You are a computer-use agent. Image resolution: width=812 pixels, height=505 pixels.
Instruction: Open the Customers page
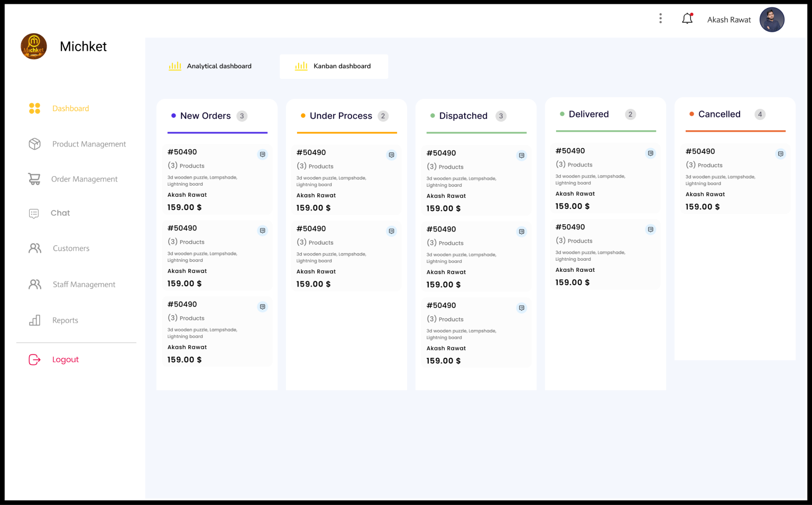tap(71, 249)
